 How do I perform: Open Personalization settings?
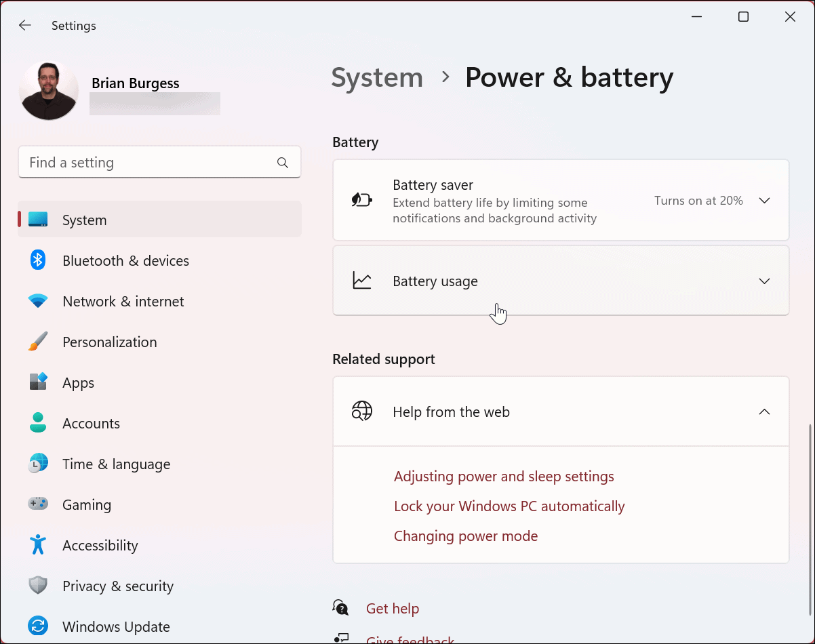(x=160, y=342)
